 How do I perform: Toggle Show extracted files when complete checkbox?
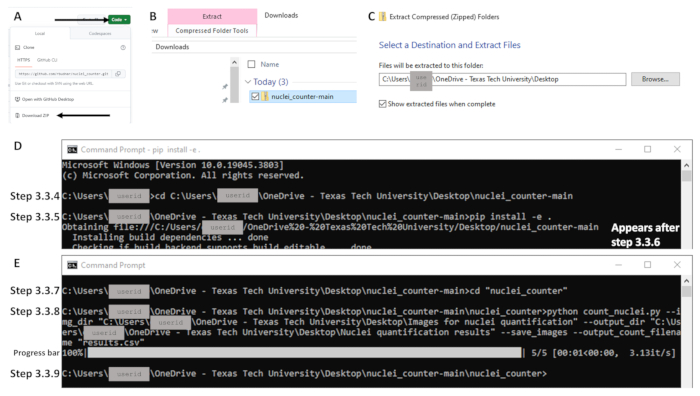tap(383, 104)
